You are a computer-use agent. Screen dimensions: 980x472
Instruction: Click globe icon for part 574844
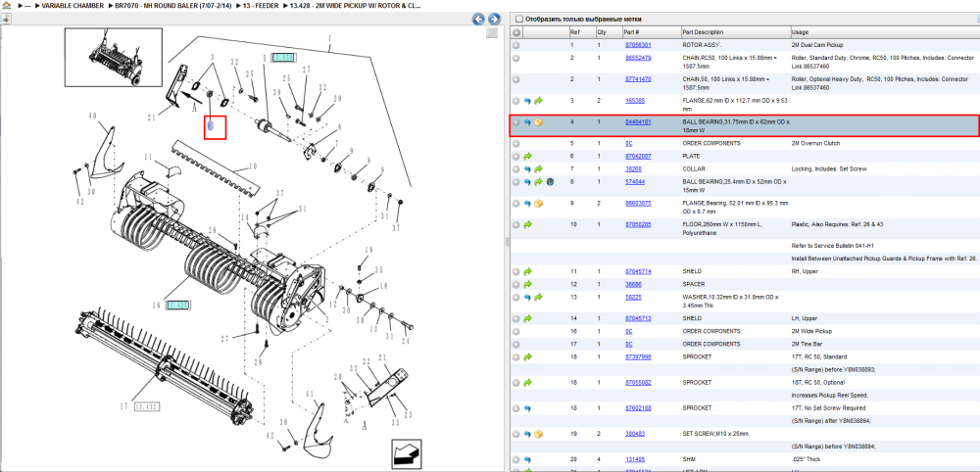tap(550, 182)
